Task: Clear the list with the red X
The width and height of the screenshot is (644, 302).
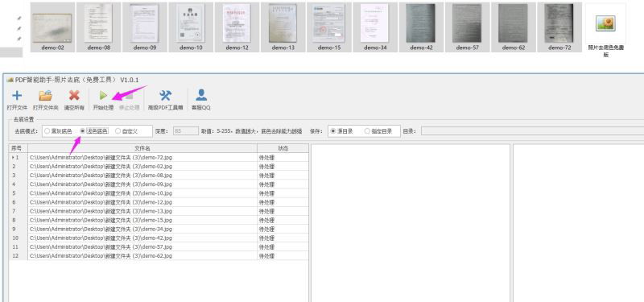Action: pyautogui.click(x=74, y=95)
